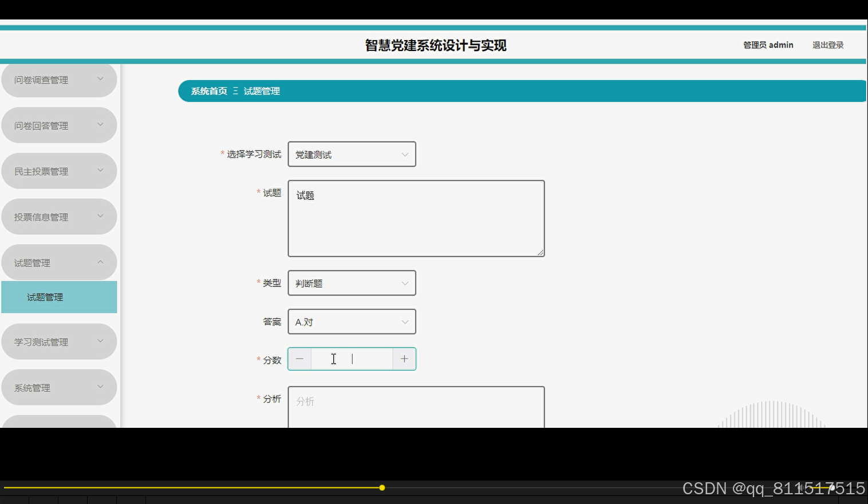Expand the 问卷调查管理 sidebar menu

tap(59, 80)
